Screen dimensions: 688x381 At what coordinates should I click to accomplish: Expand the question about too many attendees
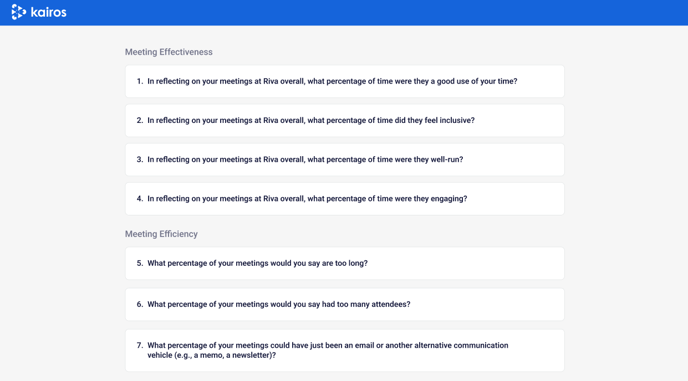(344, 304)
